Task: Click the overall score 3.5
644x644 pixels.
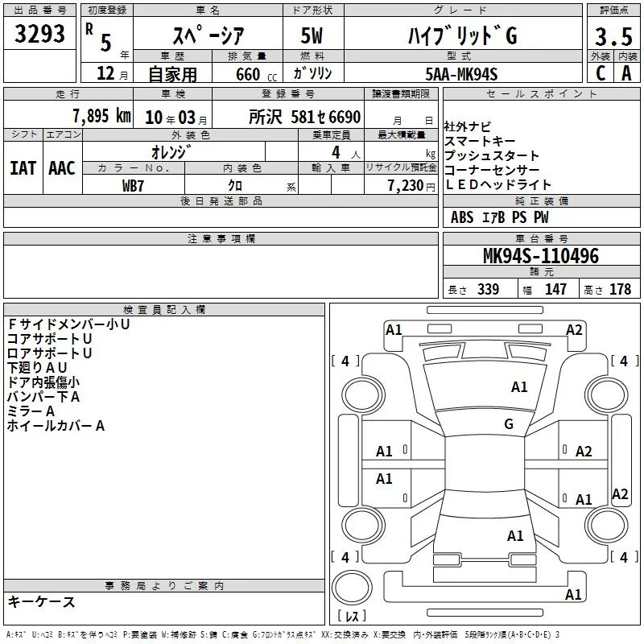Action: pyautogui.click(x=612, y=36)
